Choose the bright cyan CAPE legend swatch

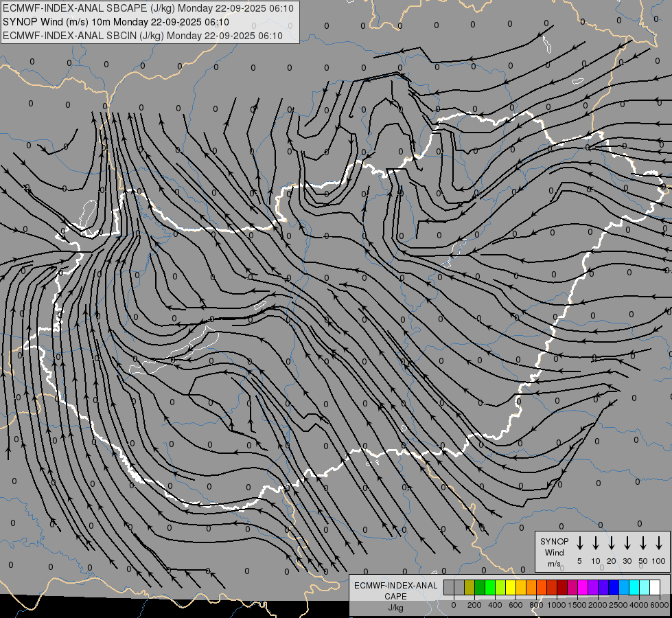point(635,588)
